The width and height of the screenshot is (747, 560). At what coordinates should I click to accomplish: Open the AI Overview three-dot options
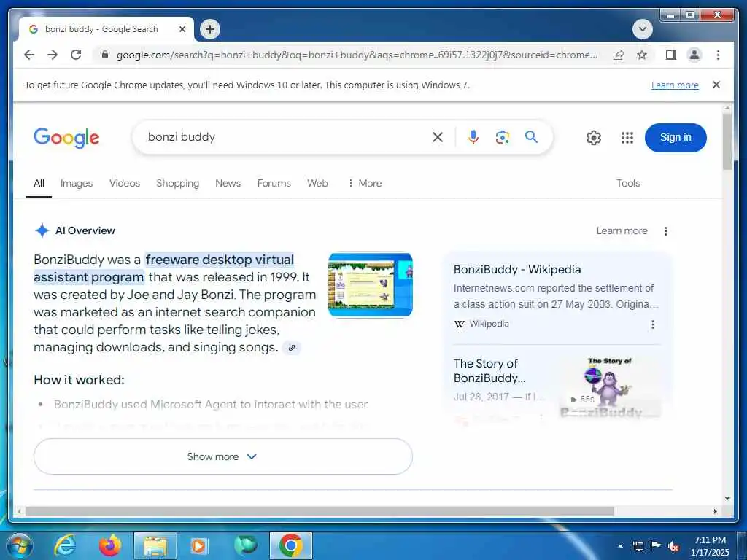coord(665,231)
